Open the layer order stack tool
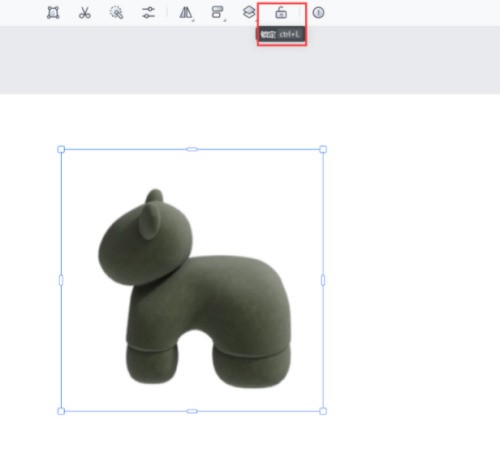 click(x=249, y=13)
